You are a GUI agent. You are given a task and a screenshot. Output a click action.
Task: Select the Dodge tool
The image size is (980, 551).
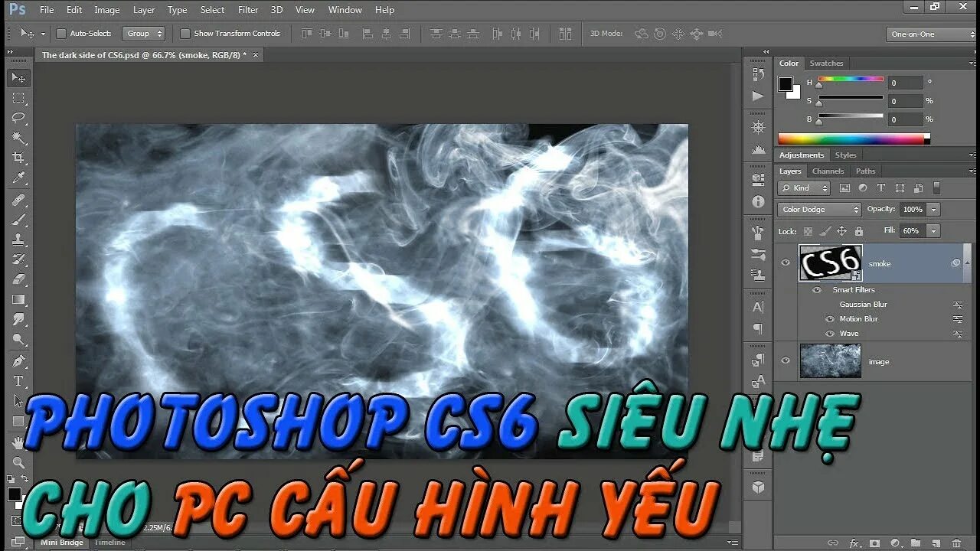point(18,339)
